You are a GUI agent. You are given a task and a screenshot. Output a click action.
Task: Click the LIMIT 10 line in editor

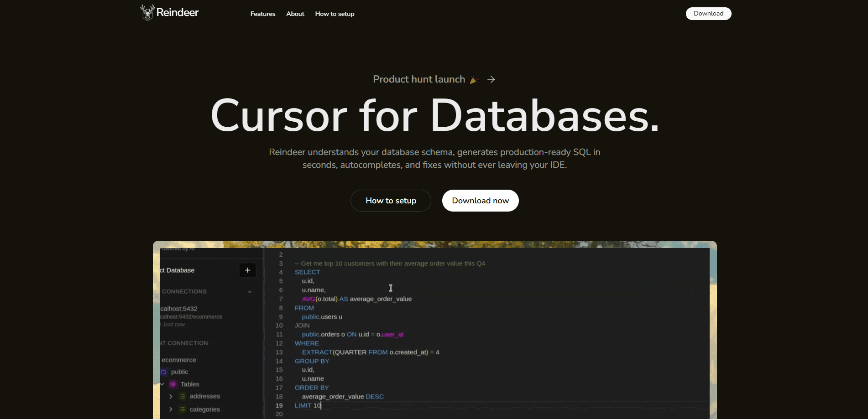pos(308,405)
